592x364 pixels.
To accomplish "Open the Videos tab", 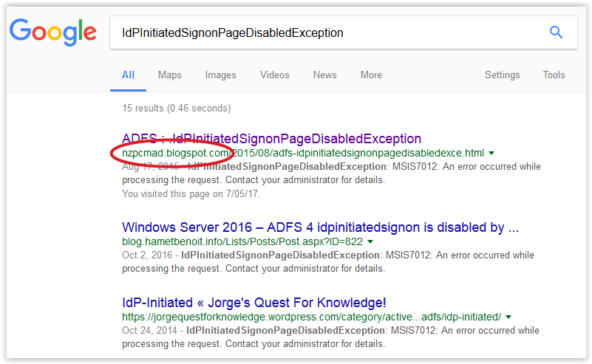I will click(x=274, y=75).
